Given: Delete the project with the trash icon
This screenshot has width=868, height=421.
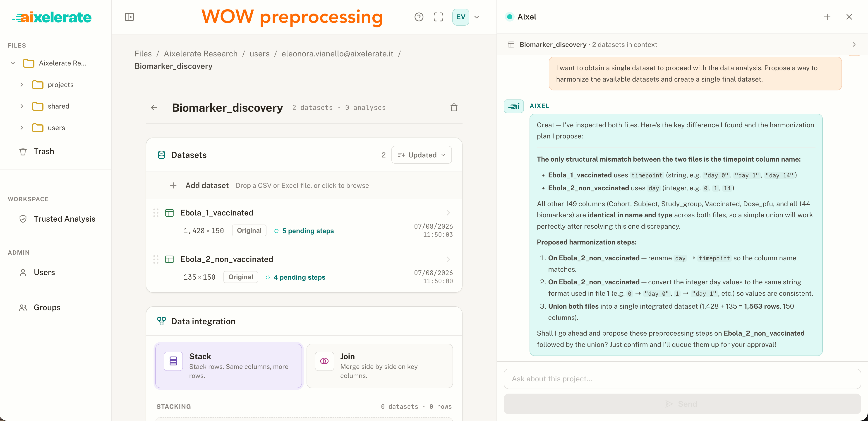Looking at the screenshot, I should (x=454, y=108).
